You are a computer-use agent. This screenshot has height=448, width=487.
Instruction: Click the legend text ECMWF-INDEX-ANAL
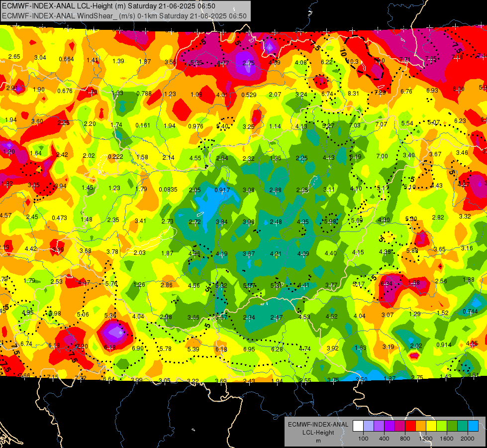coord(318,425)
